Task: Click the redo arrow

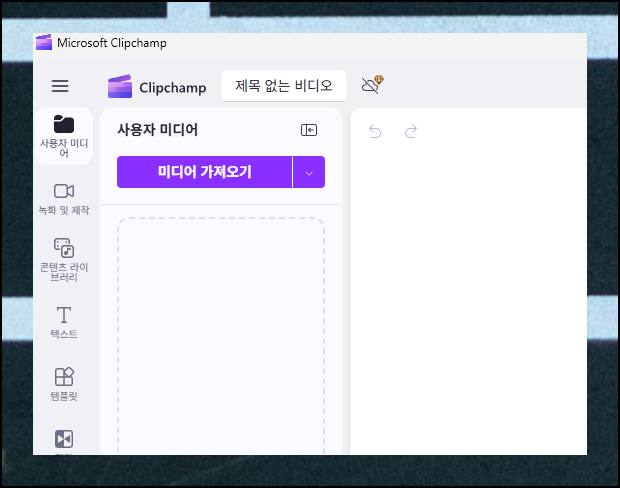Action: (x=411, y=131)
